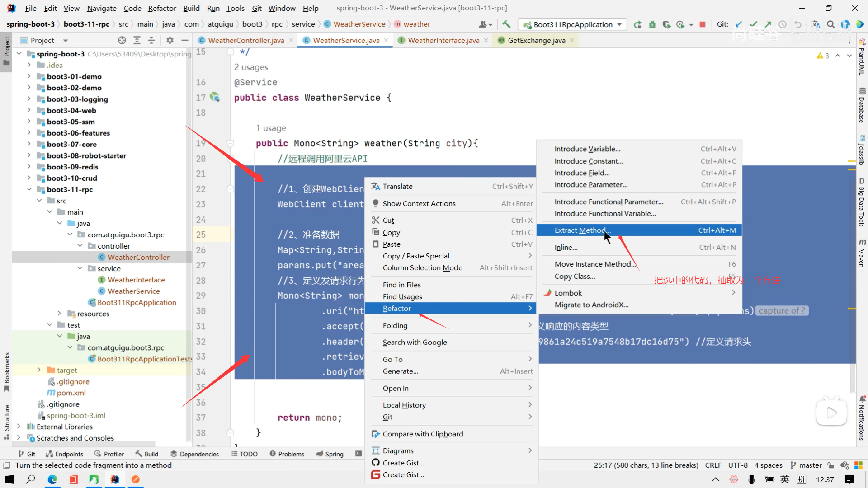Click the Git update project arrow
This screenshot has height=488, width=868.
pos(739,24)
